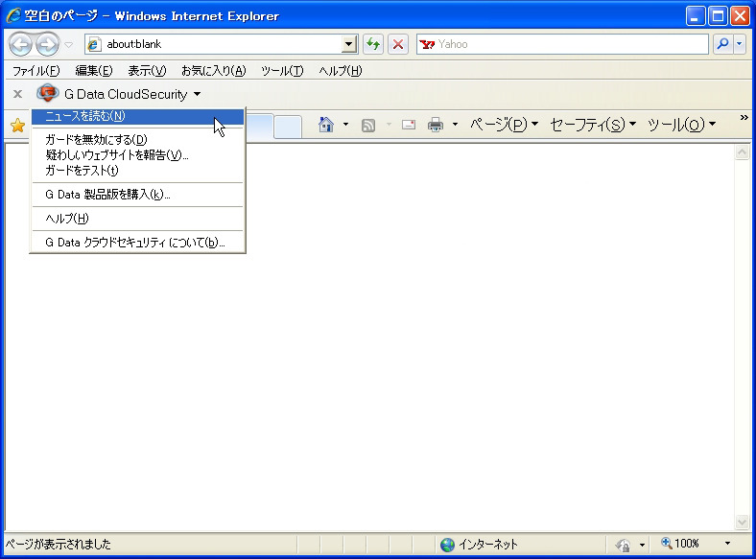
Task: Select G Data クラウドセキュリティ について(b)... item
Action: [137, 243]
